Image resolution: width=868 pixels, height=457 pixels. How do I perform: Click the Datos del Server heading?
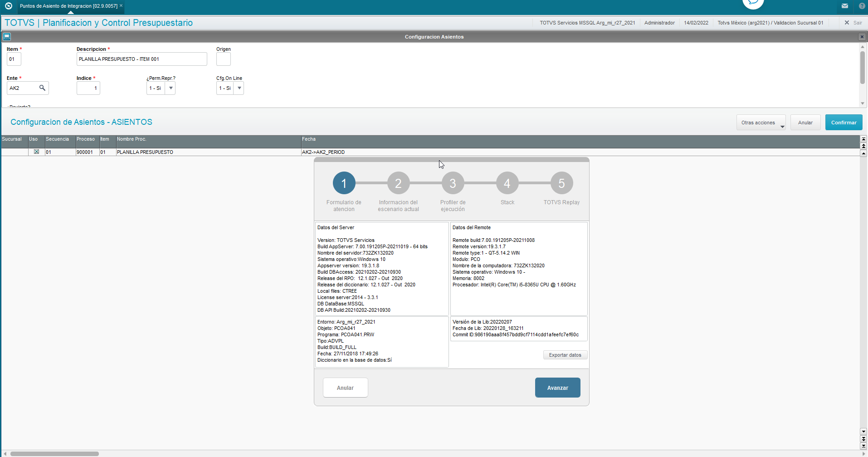tap(336, 227)
